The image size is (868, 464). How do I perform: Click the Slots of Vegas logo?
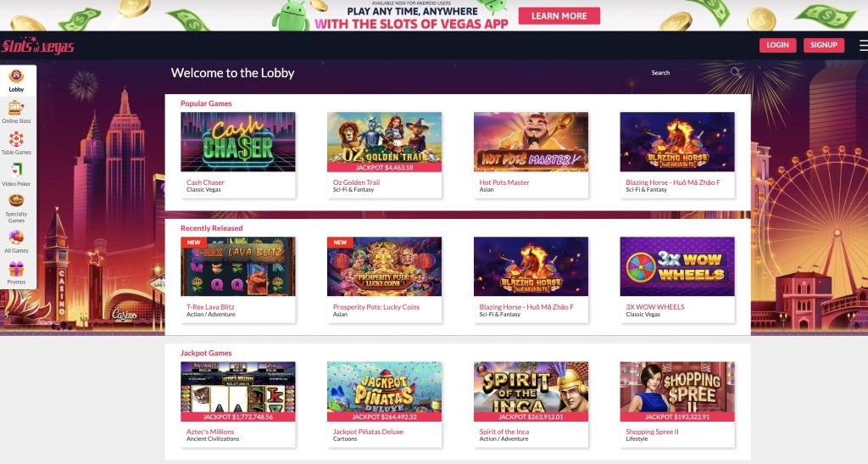(37, 46)
